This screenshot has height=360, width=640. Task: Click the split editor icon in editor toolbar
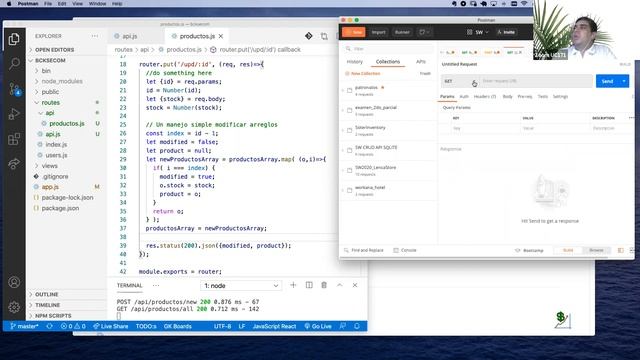[324, 36]
